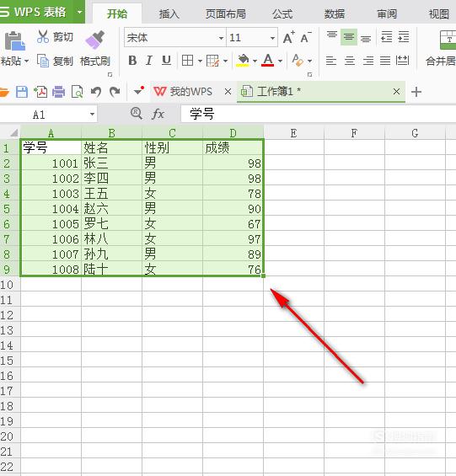Switch to the 开始 tab

point(117,13)
